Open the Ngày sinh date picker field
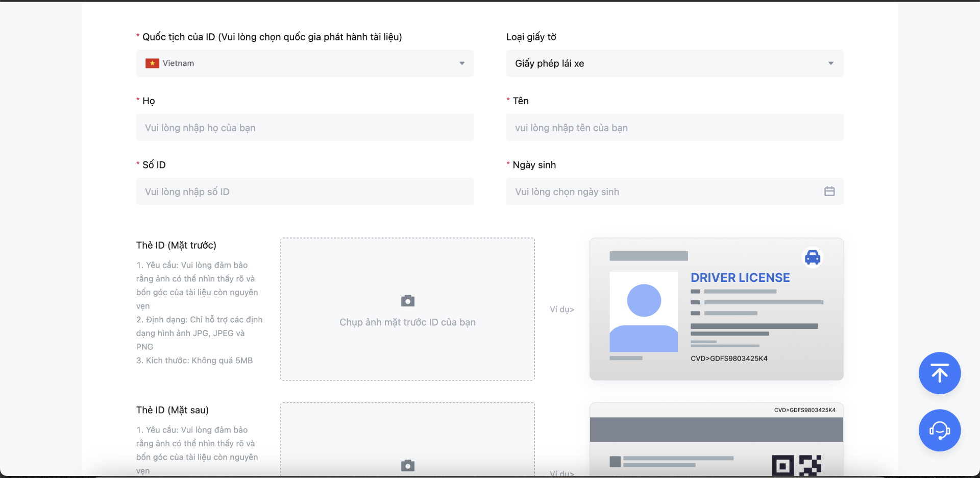This screenshot has width=980, height=478. 675,192
